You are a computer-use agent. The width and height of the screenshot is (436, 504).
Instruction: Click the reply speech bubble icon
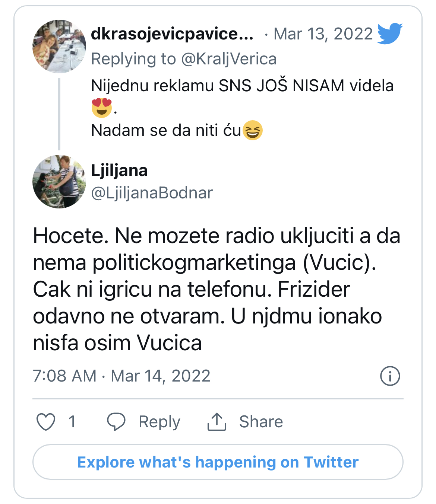[x=116, y=422]
